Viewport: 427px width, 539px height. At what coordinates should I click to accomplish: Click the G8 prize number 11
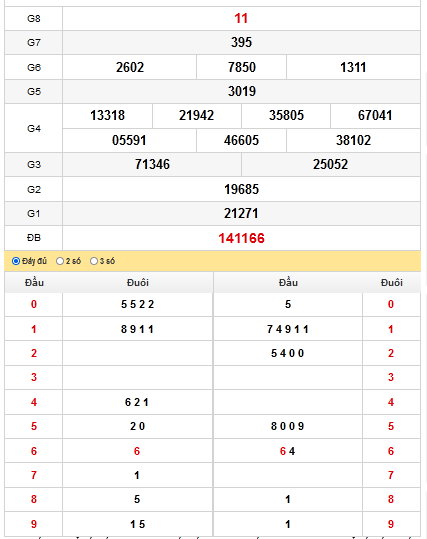[241, 18]
